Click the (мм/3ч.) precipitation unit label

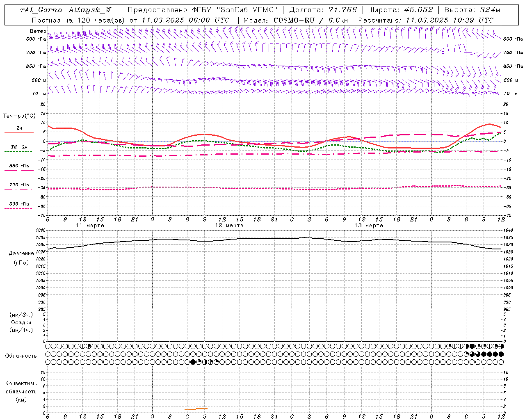tap(21, 315)
